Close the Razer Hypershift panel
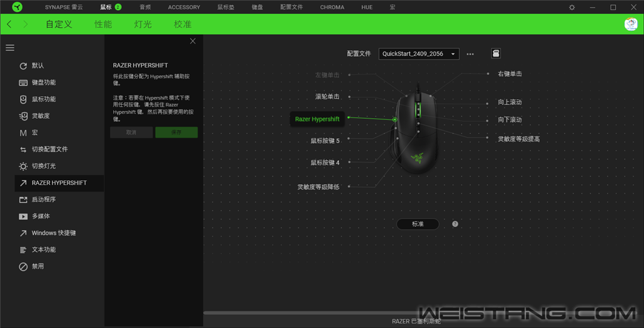 192,41
